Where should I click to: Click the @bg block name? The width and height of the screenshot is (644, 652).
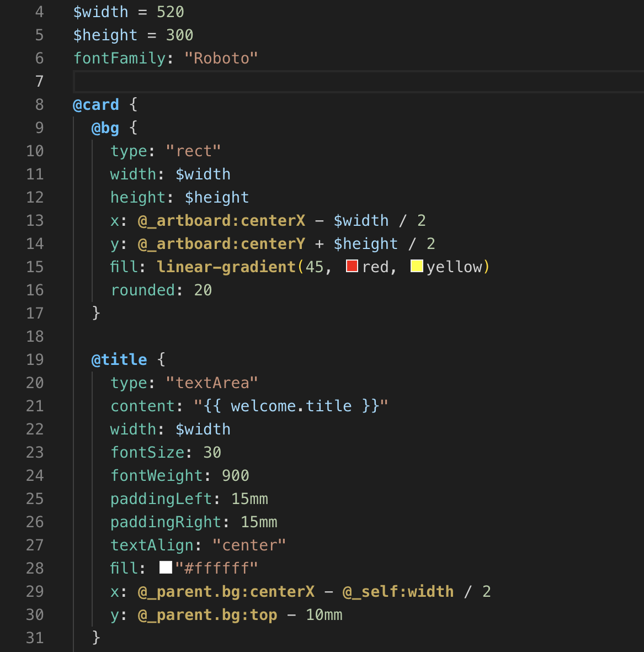pyautogui.click(x=105, y=128)
